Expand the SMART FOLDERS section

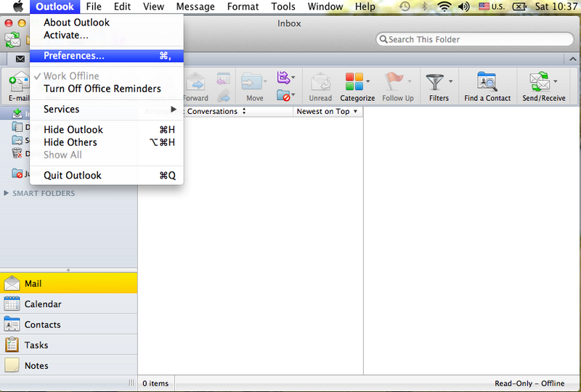pos(6,193)
